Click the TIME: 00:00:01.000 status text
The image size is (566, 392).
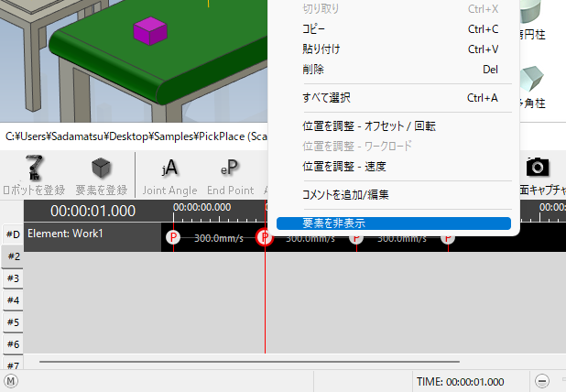[461, 382]
